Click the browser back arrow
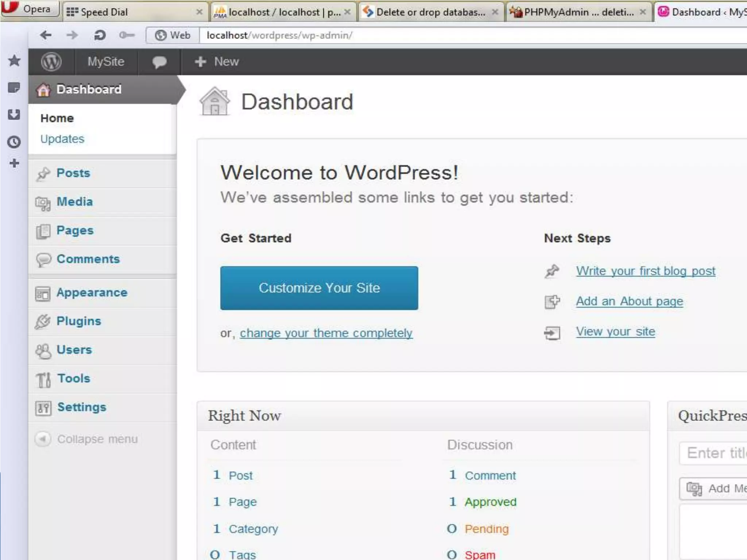 (x=46, y=35)
